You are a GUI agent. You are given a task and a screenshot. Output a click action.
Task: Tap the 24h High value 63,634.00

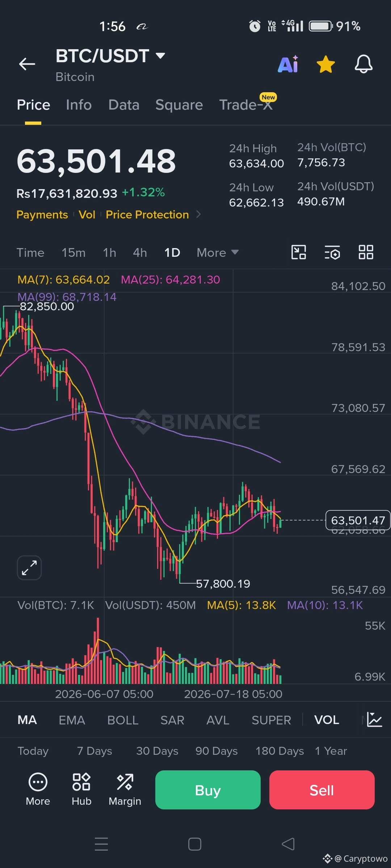256,163
